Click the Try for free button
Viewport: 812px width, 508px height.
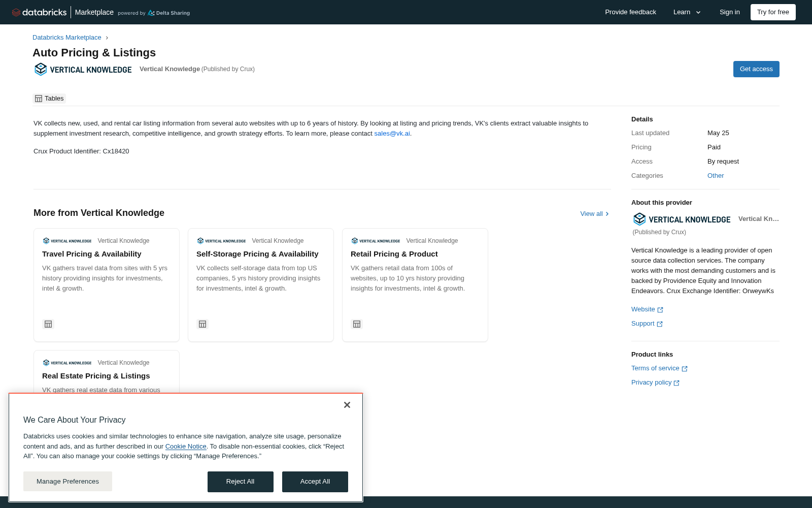(x=773, y=12)
